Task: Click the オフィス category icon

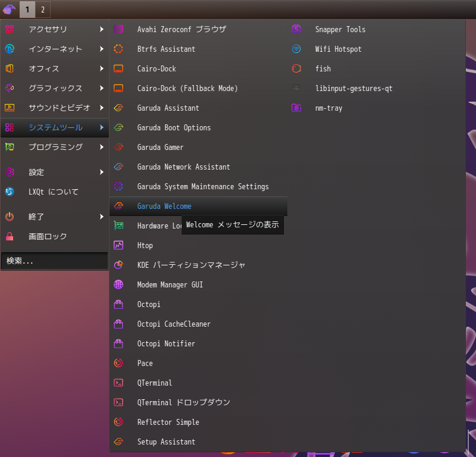Action: (10, 68)
